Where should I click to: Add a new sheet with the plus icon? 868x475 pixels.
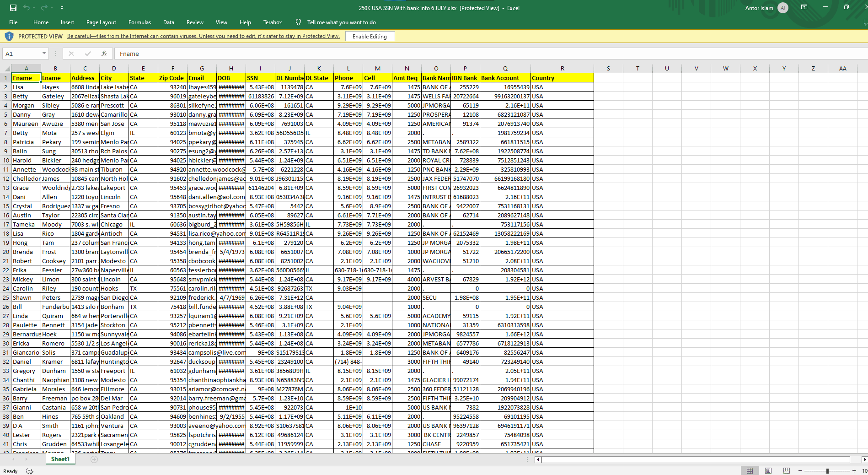[x=94, y=459]
